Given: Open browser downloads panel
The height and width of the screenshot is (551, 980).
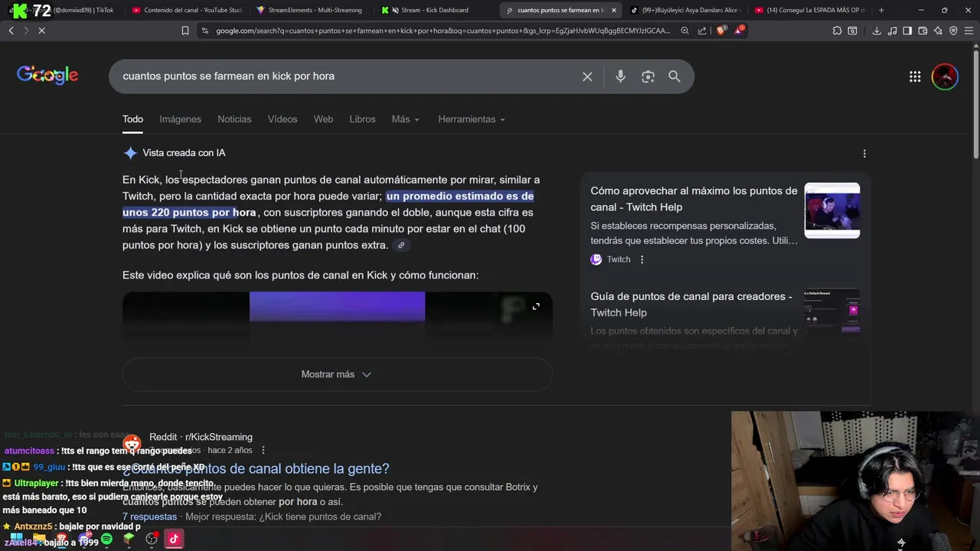Looking at the screenshot, I should tap(877, 31).
